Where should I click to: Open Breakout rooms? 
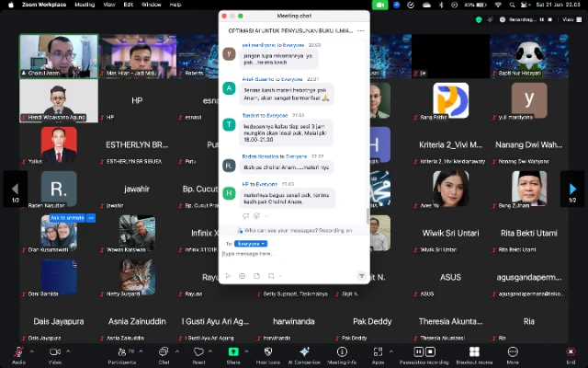(x=474, y=352)
